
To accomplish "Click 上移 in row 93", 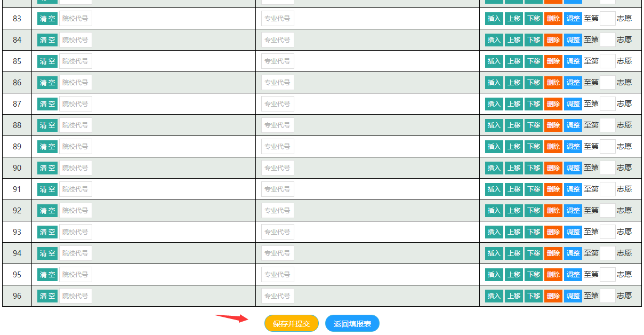I will pyautogui.click(x=514, y=232).
